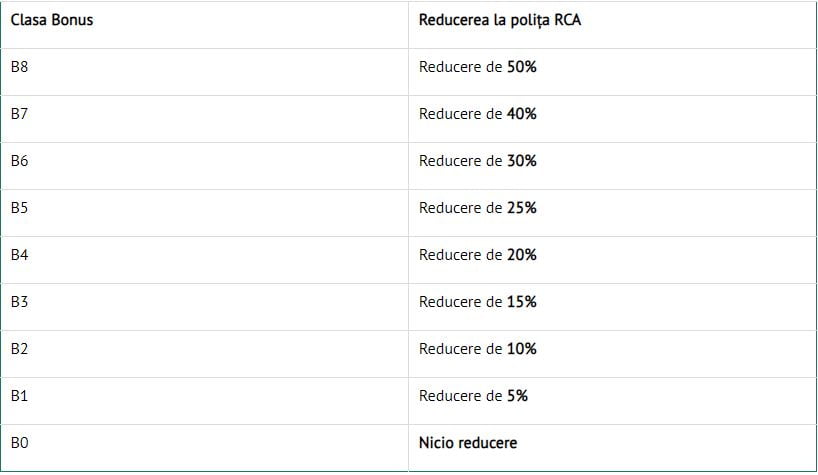The width and height of the screenshot is (818, 475).
Task: Click the "Clasa Bonus" column header
Action: (52, 20)
